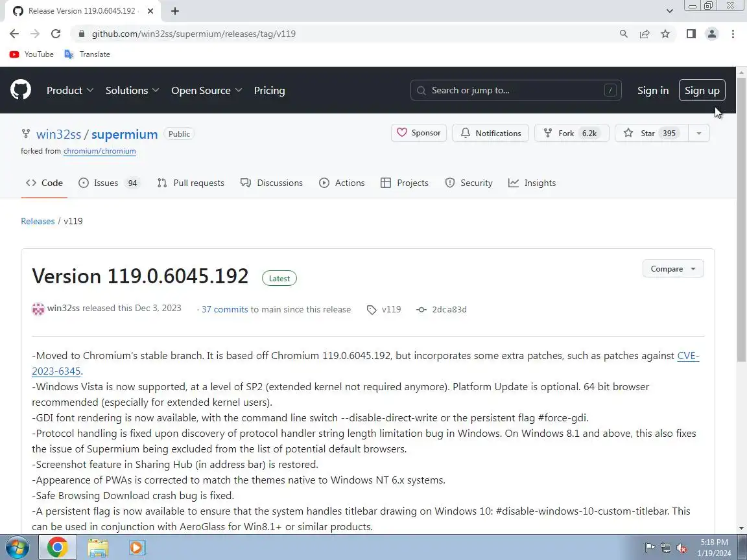Click the scrollbar down arrow

[x=741, y=528]
